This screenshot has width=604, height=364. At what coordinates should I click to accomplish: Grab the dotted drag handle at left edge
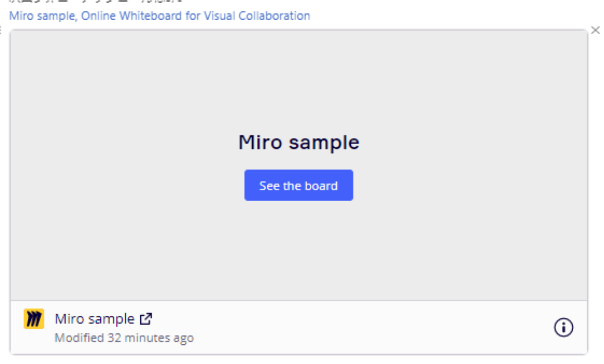click(1, 30)
